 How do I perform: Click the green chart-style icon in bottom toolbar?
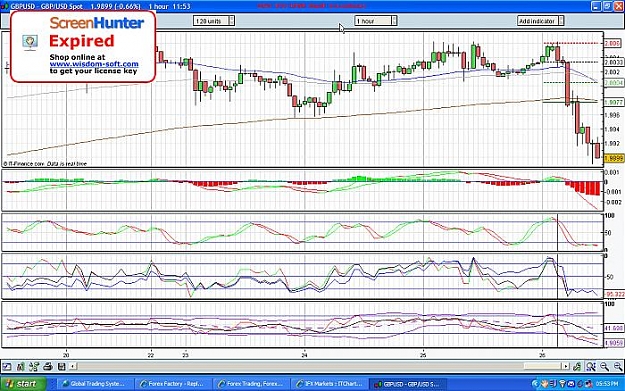20,366
